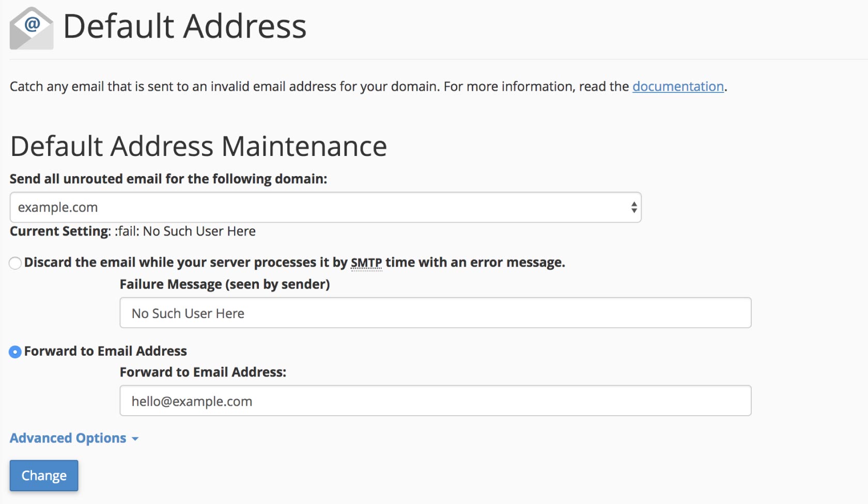Click the 'Current Setting' status text

point(133,231)
